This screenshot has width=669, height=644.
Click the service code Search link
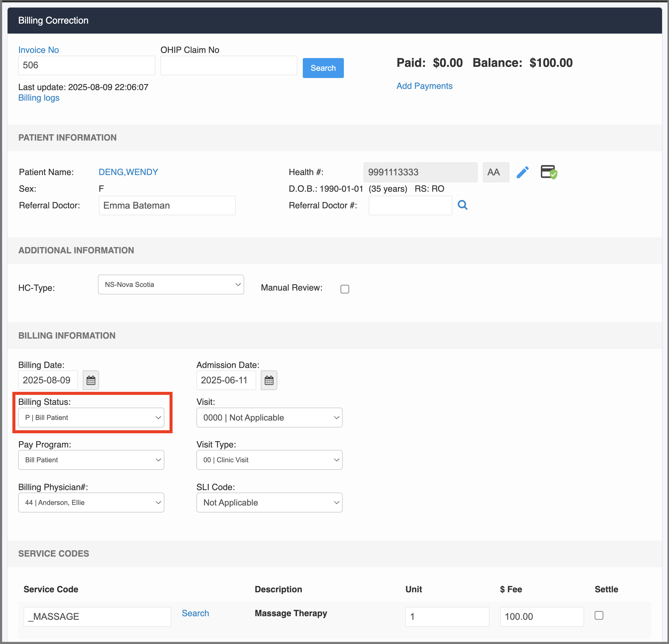[195, 613]
